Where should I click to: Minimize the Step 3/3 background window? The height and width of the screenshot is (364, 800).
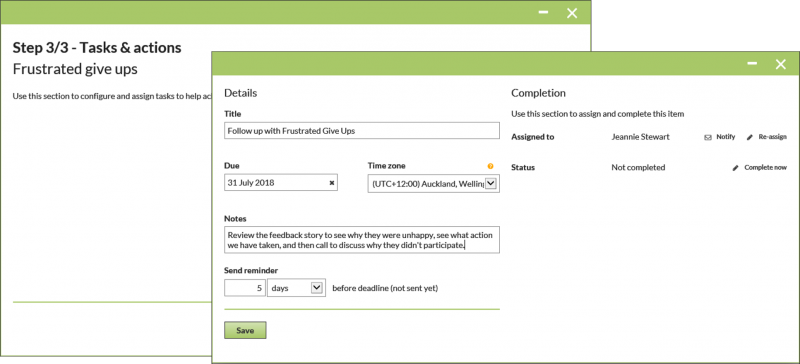pyautogui.click(x=543, y=12)
